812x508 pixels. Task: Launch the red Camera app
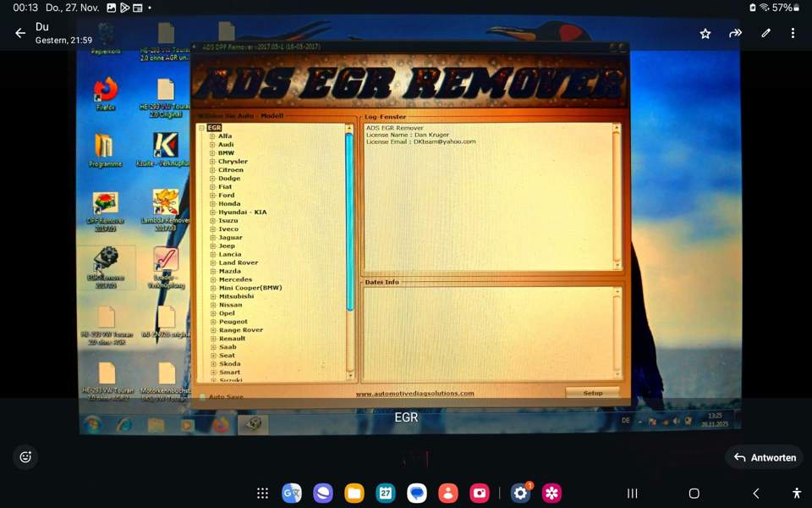[480, 493]
